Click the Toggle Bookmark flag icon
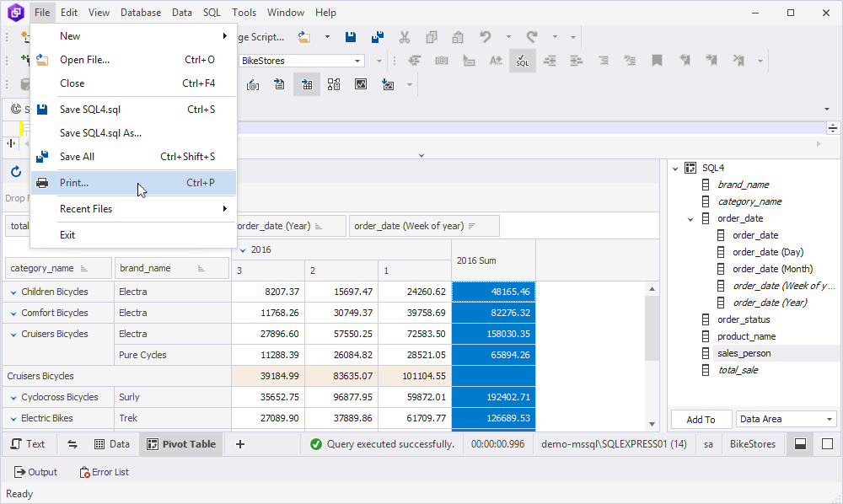The height and width of the screenshot is (504, 843). pyautogui.click(x=657, y=61)
